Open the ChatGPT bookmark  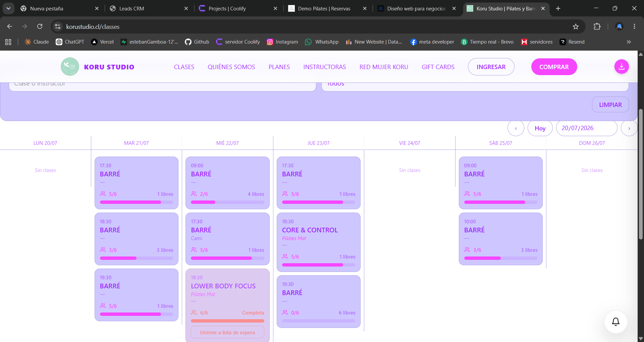pos(70,42)
